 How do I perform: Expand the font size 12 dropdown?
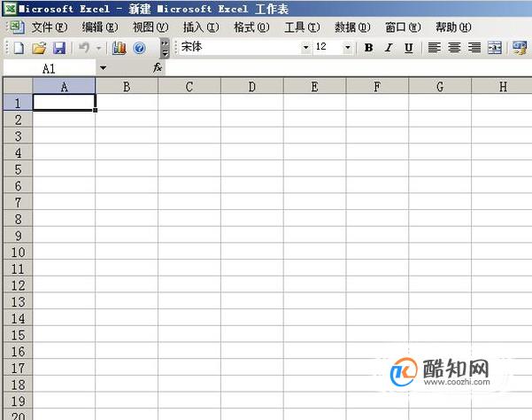[x=347, y=47]
